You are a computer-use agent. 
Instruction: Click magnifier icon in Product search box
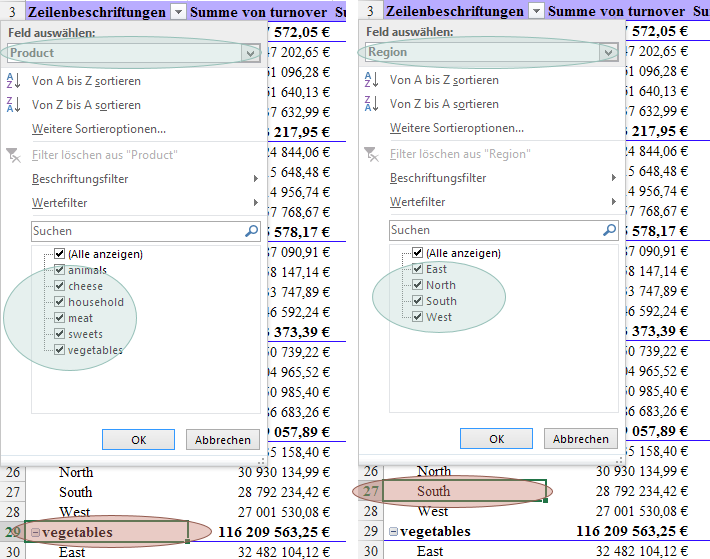(251, 231)
